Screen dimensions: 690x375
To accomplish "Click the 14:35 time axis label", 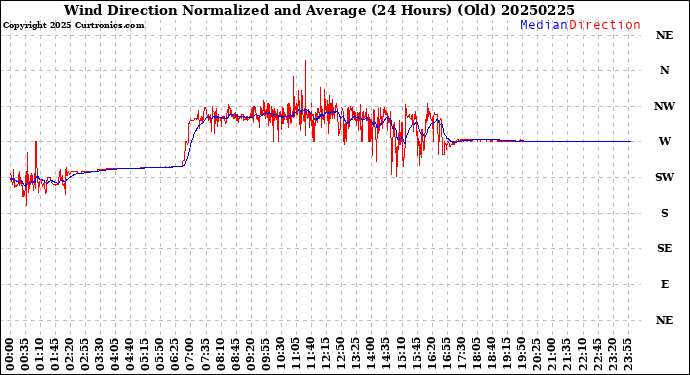I will click(385, 354).
